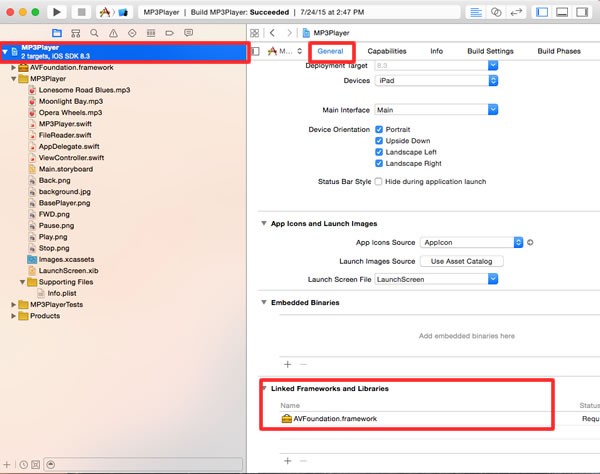Viewport: 600px width, 474px height.
Task: Open the App Icons Source dropdown
Action: (471, 243)
